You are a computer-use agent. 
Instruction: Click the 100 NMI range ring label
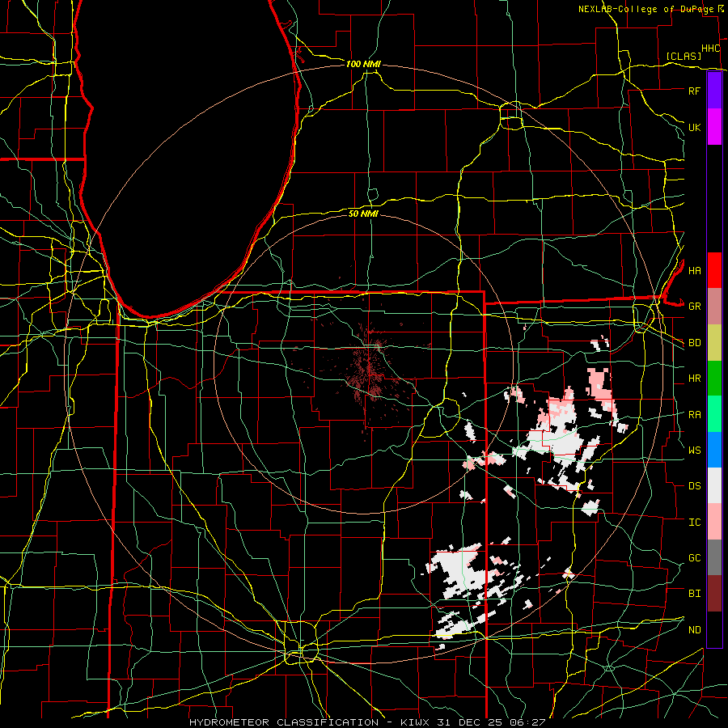point(363,64)
